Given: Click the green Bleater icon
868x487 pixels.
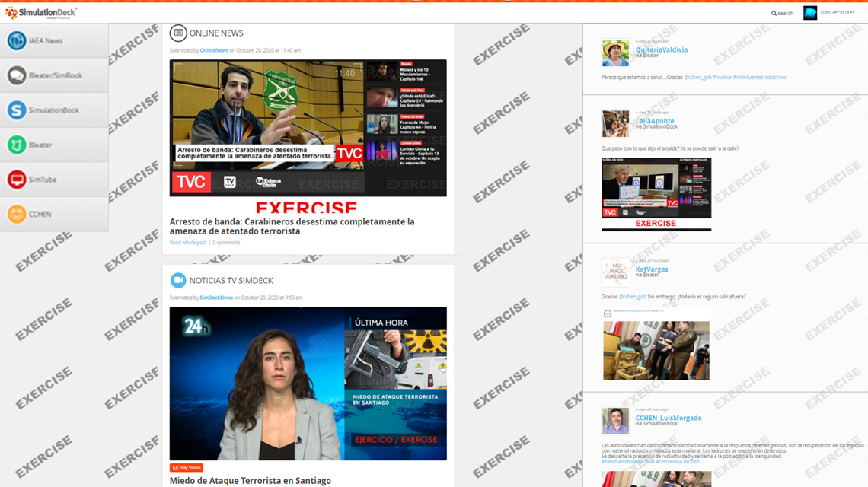Looking at the screenshot, I should point(17,145).
